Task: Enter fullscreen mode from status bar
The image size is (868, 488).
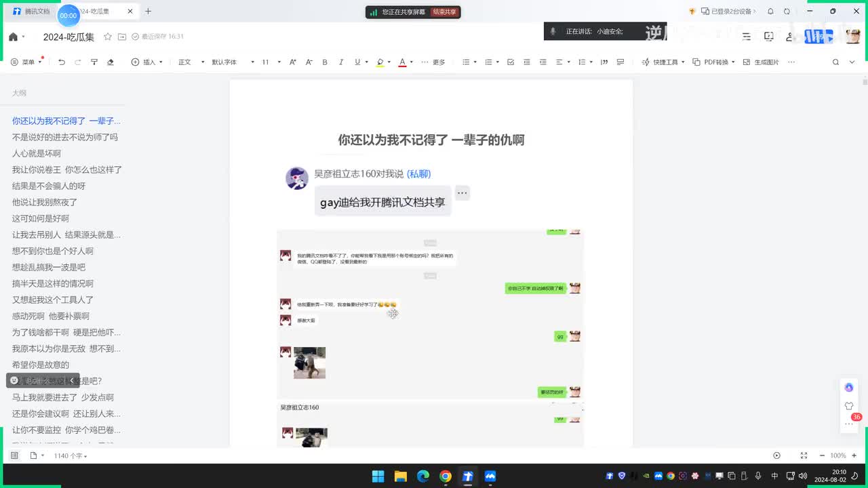Action: [x=804, y=455]
